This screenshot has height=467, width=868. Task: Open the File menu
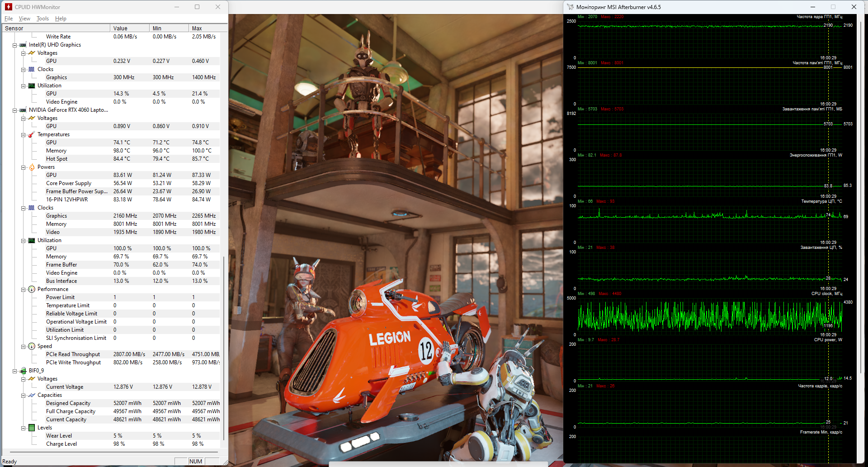coord(9,19)
